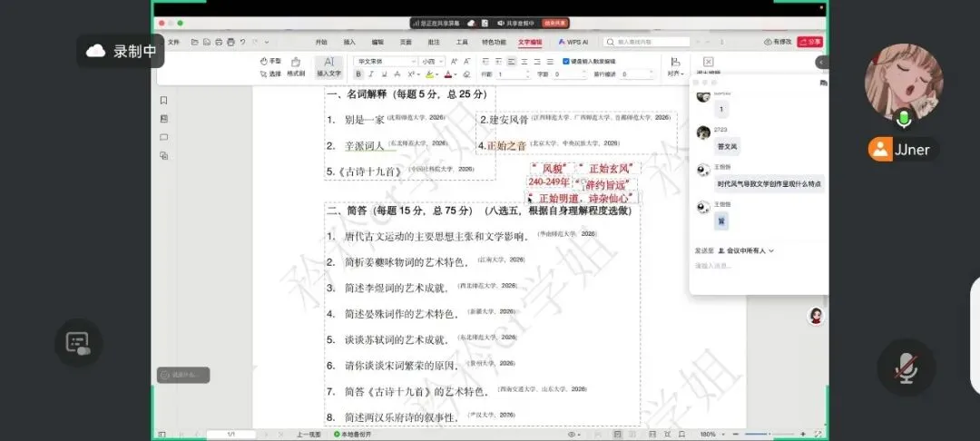Zoom out with the minus icon
980x441 pixels.
point(738,434)
